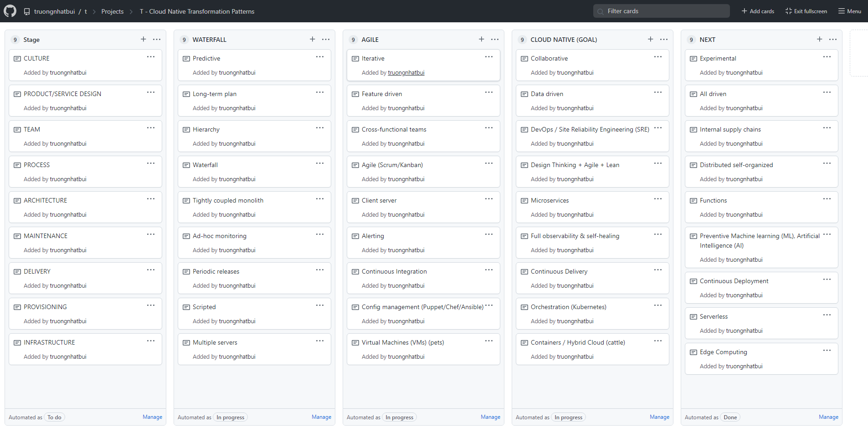Select the Cross-functional teams card text
The image size is (868, 432).
coord(394,130)
